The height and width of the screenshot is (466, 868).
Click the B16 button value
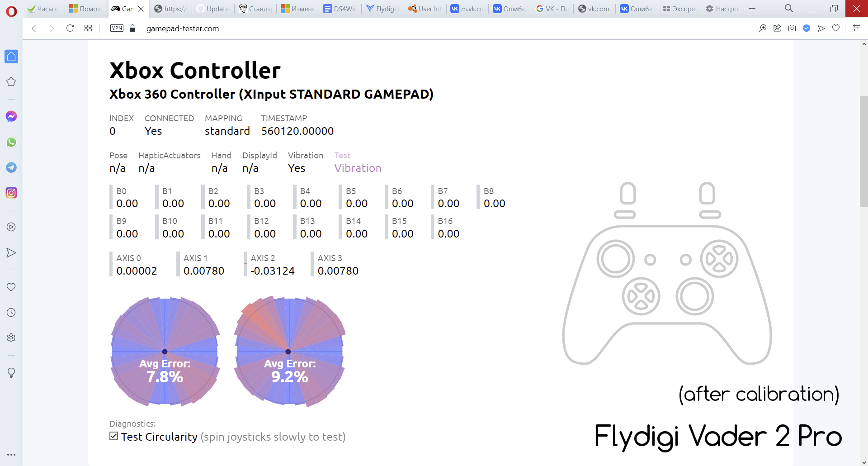(448, 234)
